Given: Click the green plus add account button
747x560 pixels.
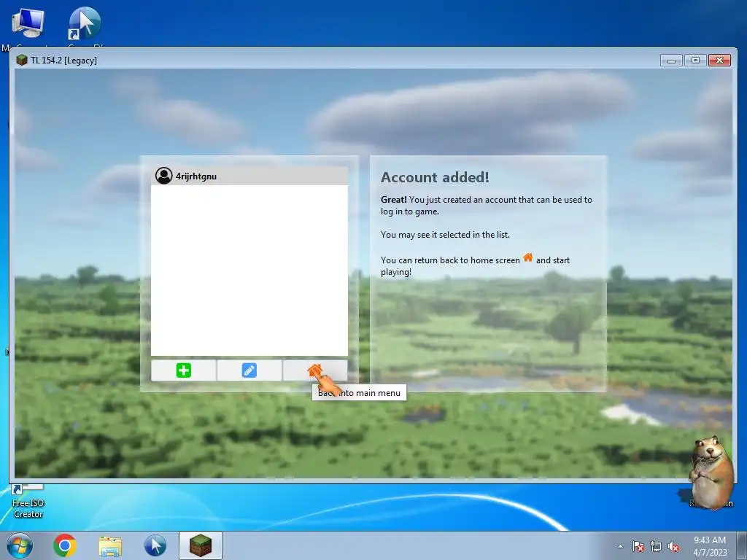Looking at the screenshot, I should [x=183, y=370].
